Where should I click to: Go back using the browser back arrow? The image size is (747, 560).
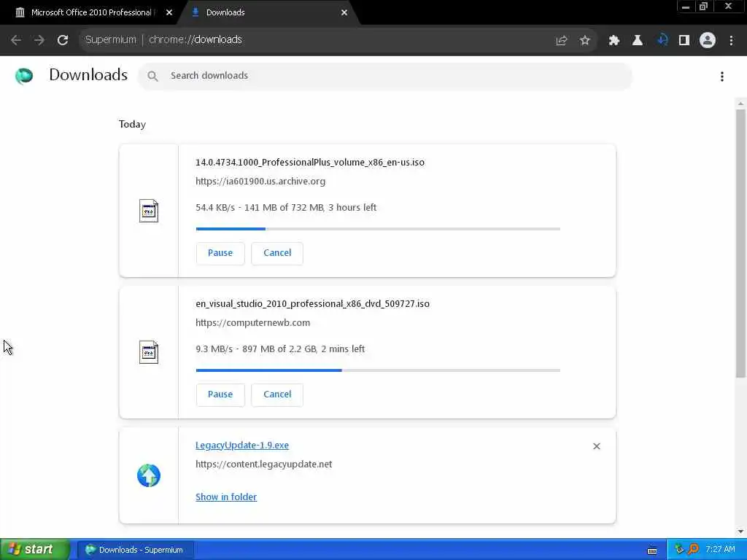16,40
